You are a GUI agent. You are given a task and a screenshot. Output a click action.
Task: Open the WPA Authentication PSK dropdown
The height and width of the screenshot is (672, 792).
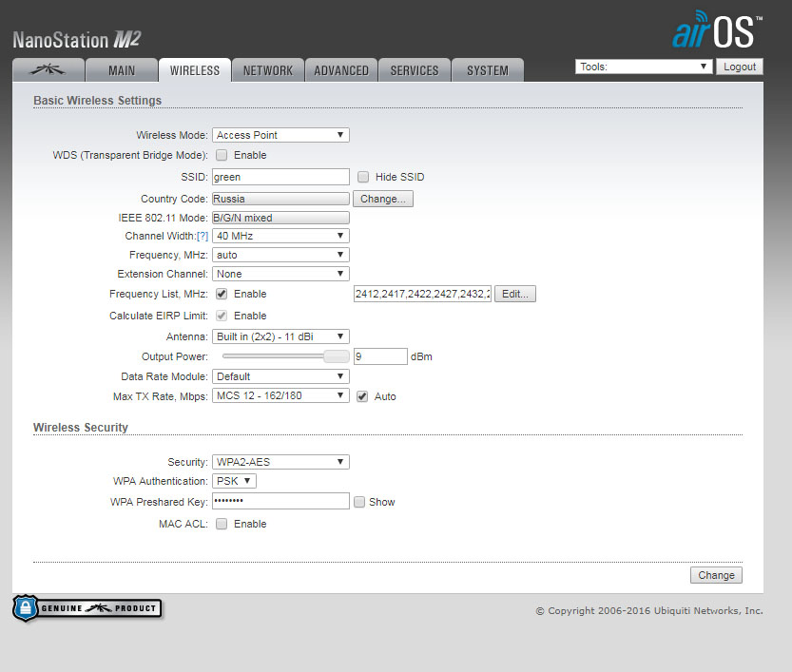pos(234,481)
